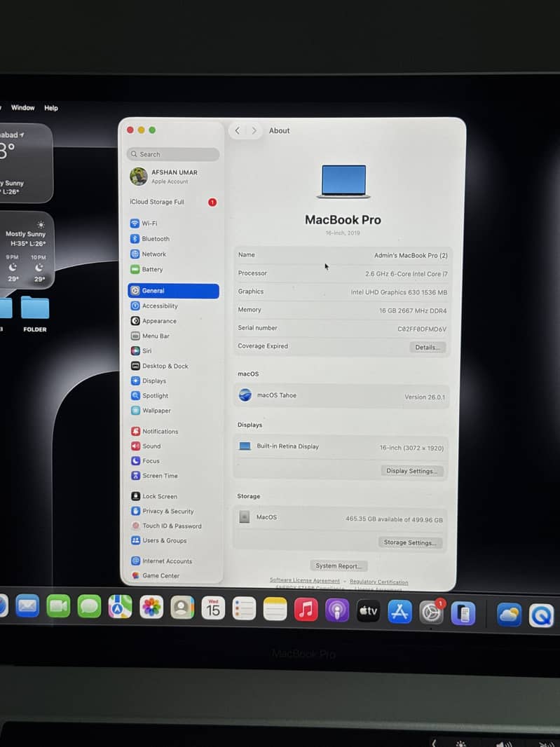This screenshot has width=560, height=747.
Task: Open Notes from the Dock
Action: tap(275, 609)
